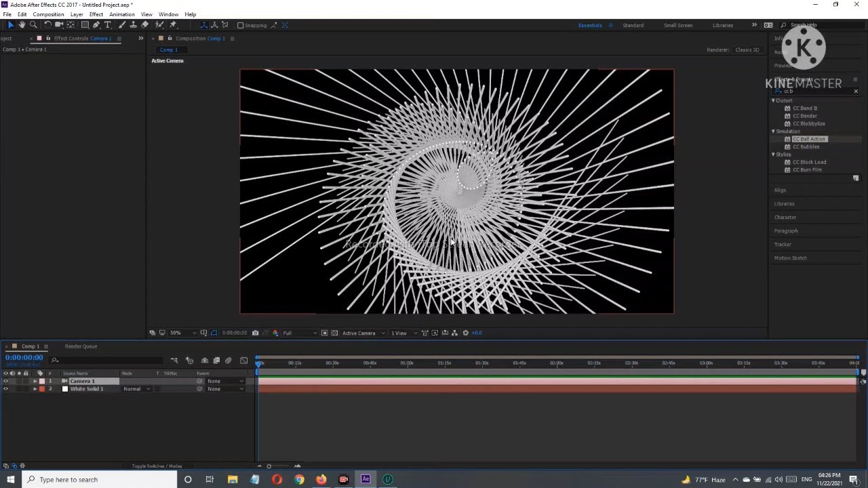The height and width of the screenshot is (488, 868).
Task: Select the Hand tool
Action: (22, 25)
